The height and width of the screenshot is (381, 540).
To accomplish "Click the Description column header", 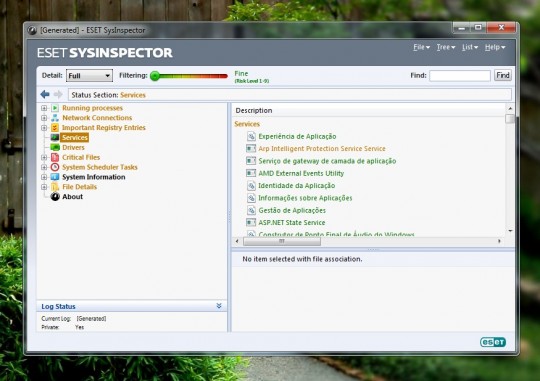I will tap(368, 111).
